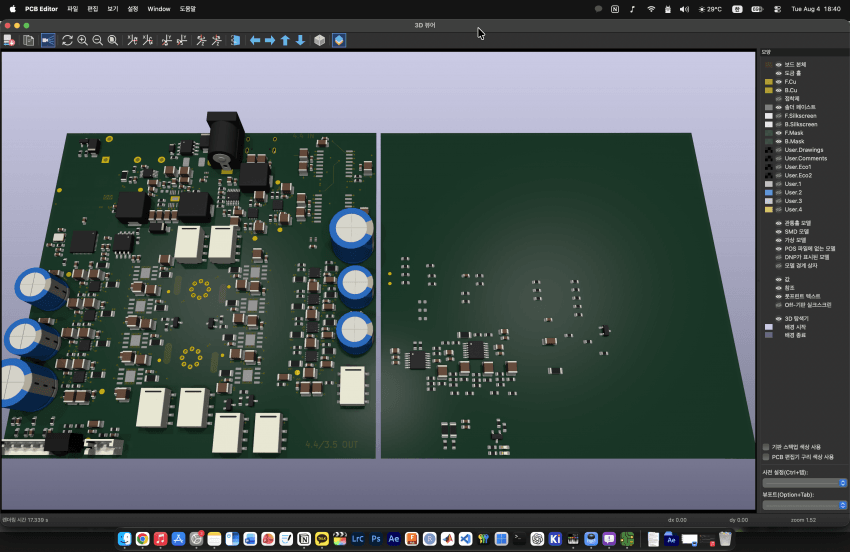Hide the B.Mask layer
Viewport: 850px width, 552px height.
[778, 142]
